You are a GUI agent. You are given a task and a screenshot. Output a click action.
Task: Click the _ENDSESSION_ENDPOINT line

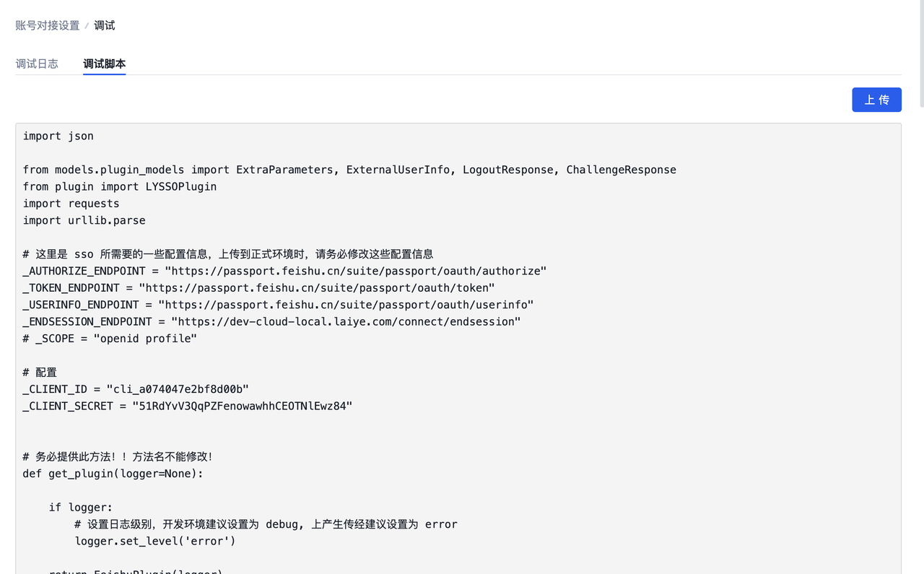coord(271,321)
